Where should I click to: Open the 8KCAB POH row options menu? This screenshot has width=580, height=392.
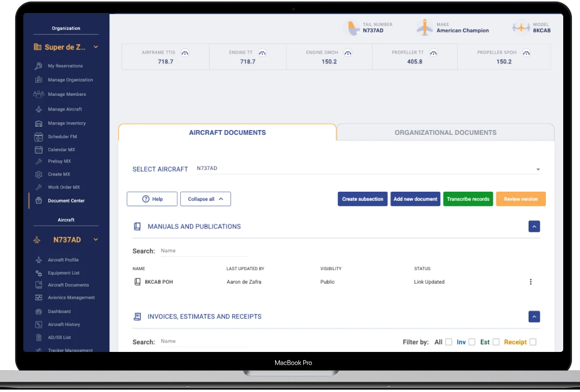(531, 282)
